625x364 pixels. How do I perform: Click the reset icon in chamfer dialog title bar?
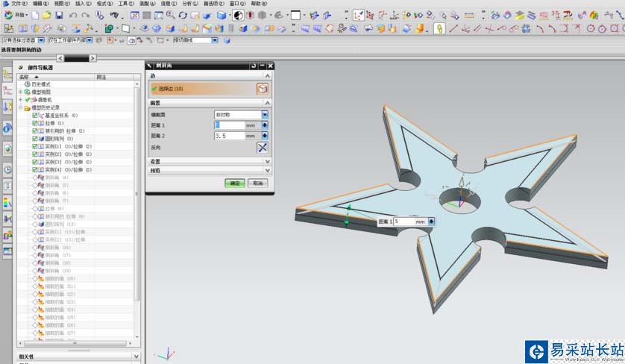point(254,66)
